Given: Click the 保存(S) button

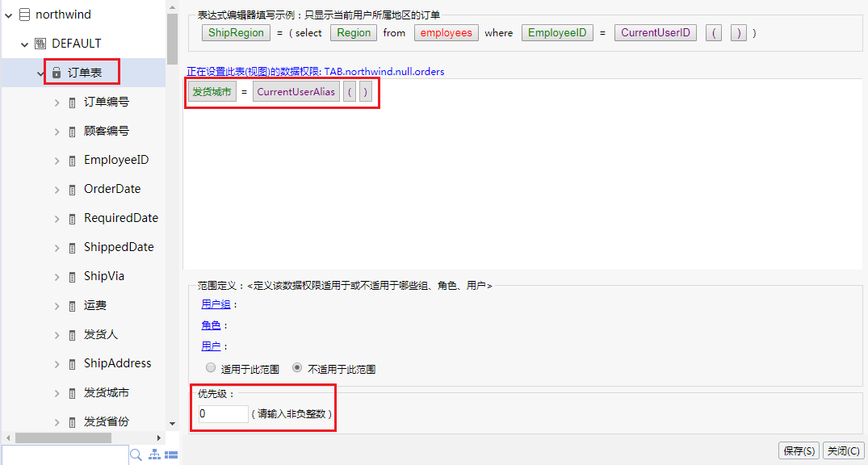Looking at the screenshot, I should pyautogui.click(x=799, y=450).
